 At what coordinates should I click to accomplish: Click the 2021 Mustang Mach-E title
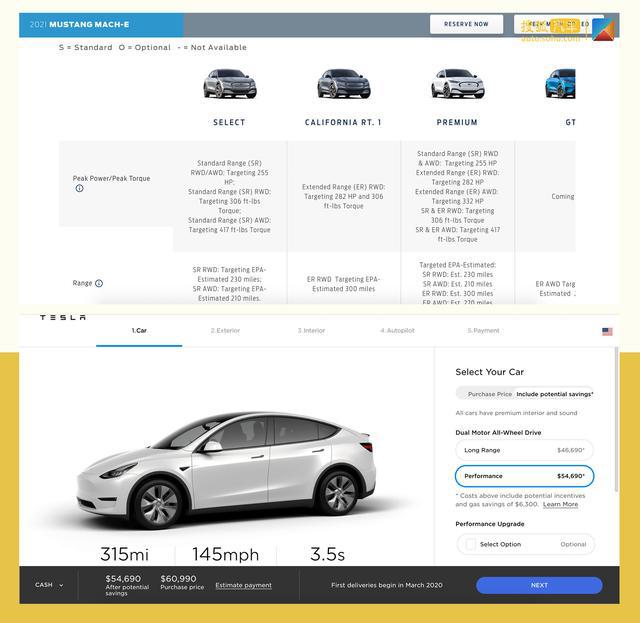pos(80,24)
